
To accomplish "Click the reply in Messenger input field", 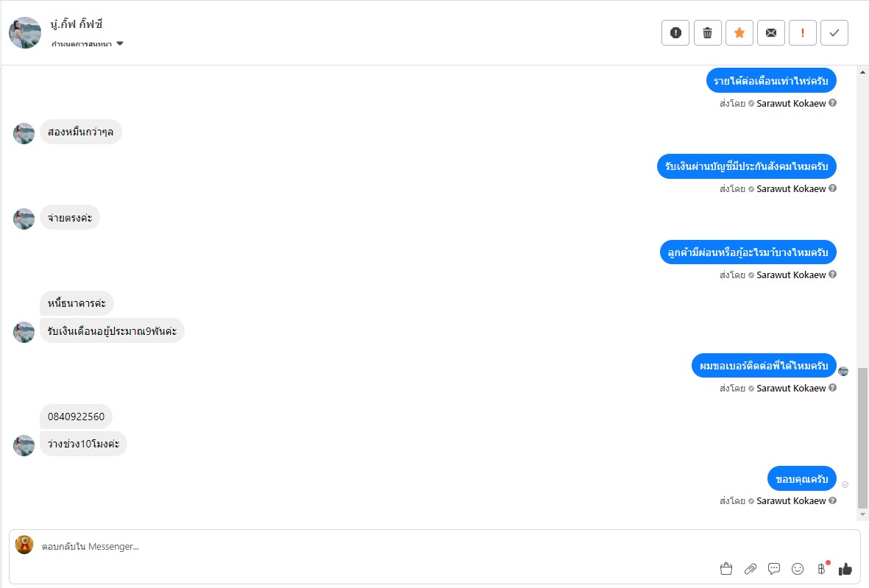I will pos(368,546).
